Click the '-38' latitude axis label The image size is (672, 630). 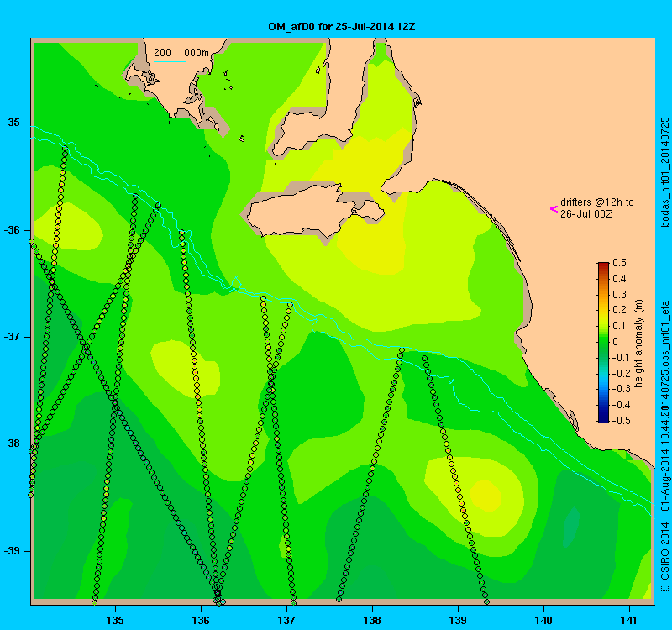12,444
